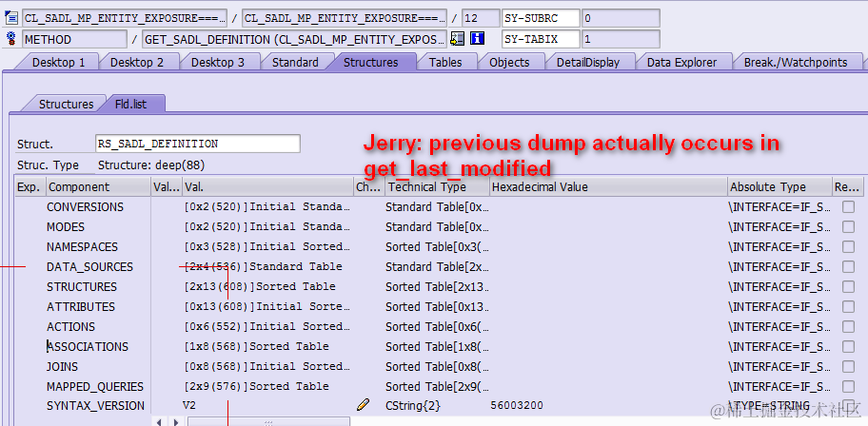Tick the checkbox in the ATTRIBUTES row
Viewport: 868px width, 426px height.
pyautogui.click(x=848, y=306)
